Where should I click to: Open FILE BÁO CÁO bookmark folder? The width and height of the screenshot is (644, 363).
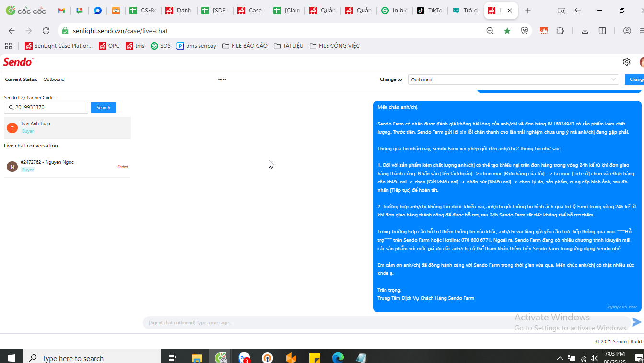(x=245, y=46)
